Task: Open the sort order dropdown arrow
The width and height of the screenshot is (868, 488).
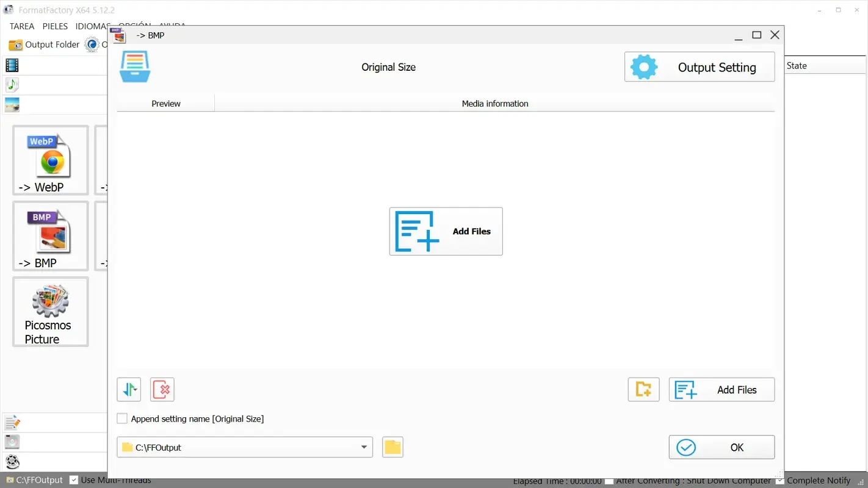Action: 128,389
